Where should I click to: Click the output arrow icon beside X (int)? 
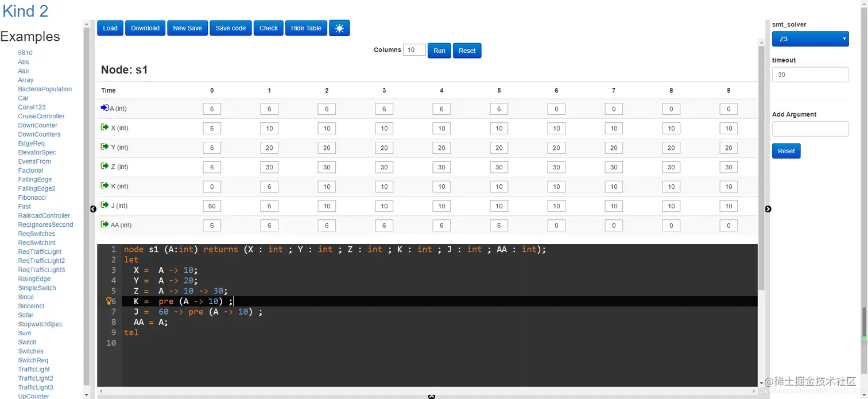pos(104,127)
